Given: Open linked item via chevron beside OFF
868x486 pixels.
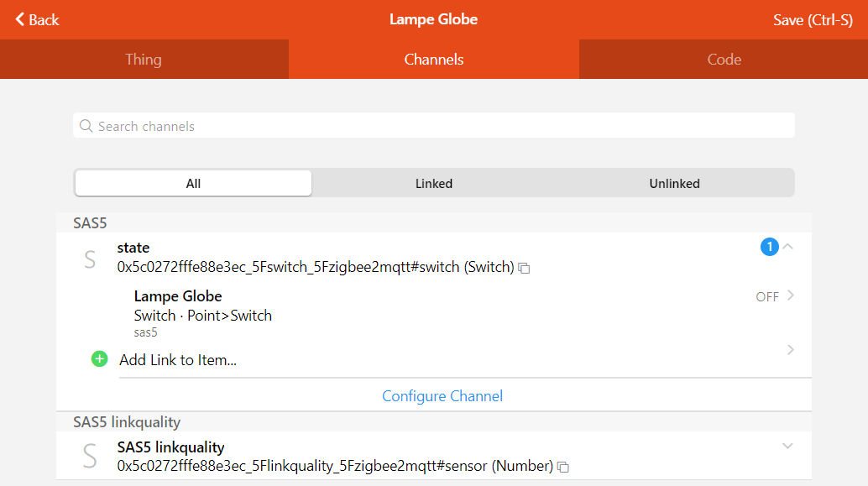Looking at the screenshot, I should click(x=791, y=295).
